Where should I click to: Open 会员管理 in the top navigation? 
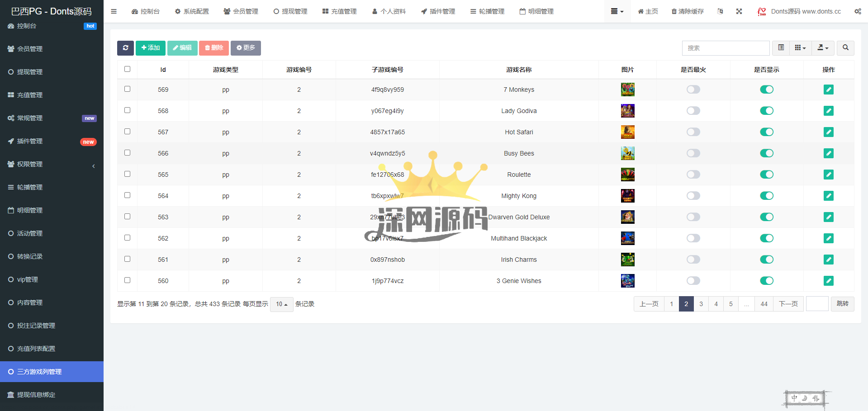241,11
